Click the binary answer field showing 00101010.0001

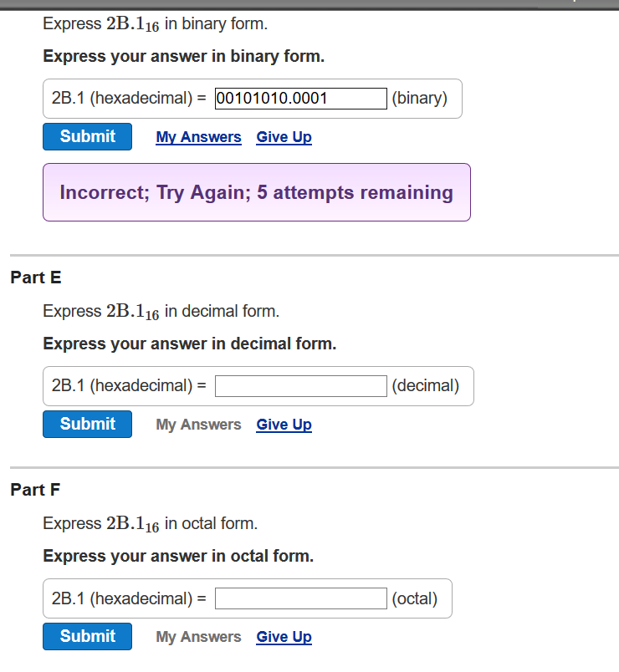pos(300,98)
